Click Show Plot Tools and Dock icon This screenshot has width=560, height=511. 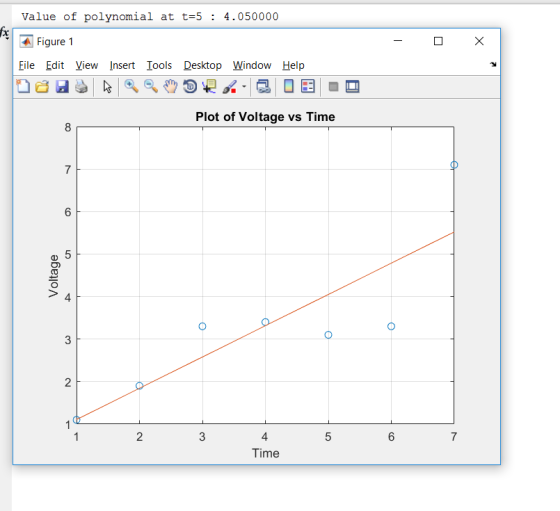point(352,86)
